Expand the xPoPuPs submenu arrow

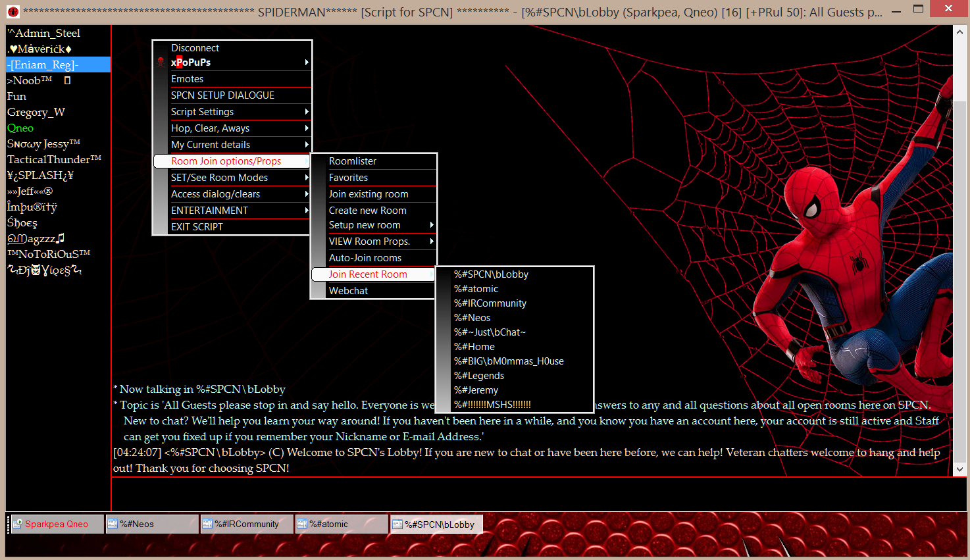tap(307, 63)
